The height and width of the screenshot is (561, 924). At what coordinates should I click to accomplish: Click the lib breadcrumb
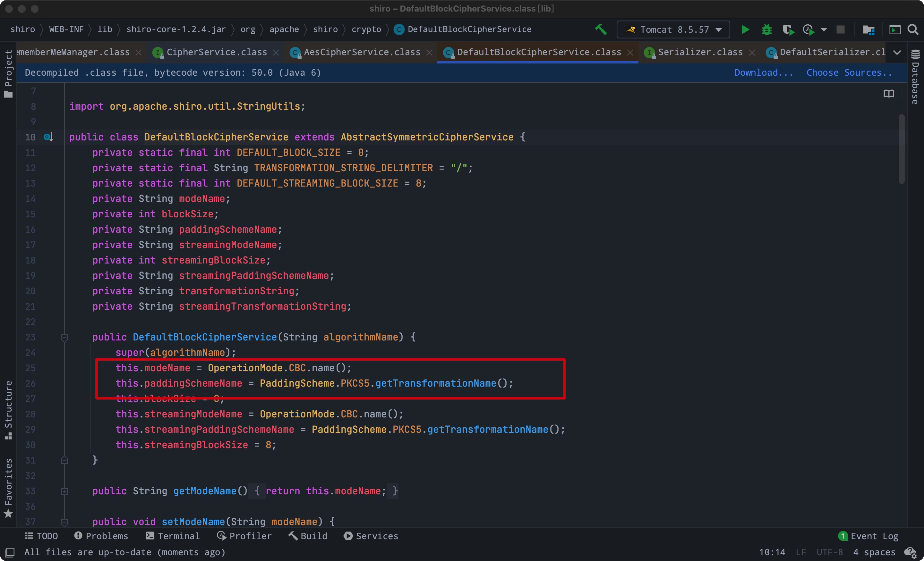click(x=105, y=29)
